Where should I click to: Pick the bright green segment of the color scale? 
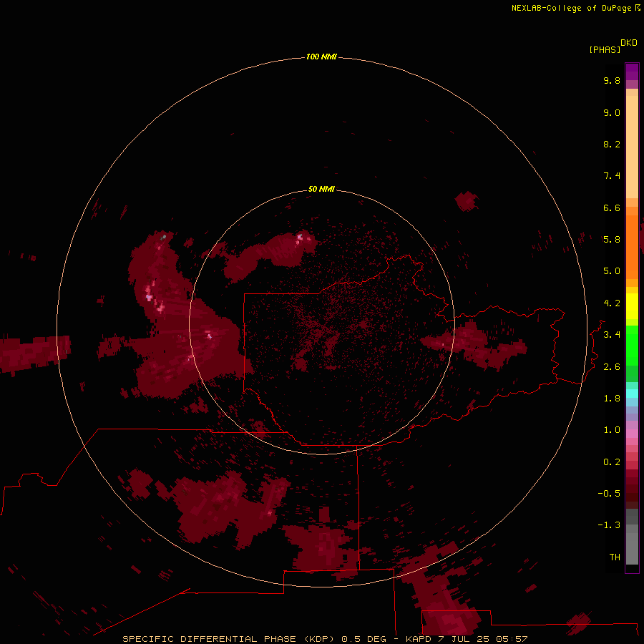[632, 345]
